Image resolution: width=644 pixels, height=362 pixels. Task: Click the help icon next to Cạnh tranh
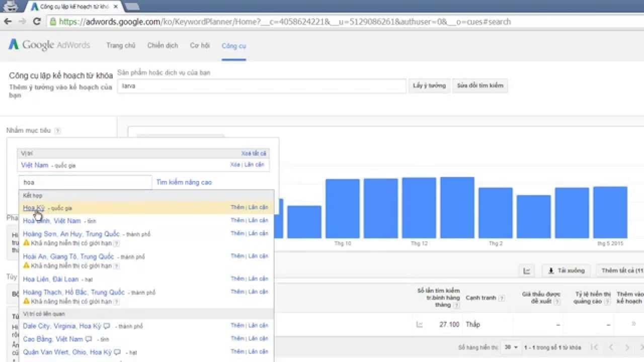tap(502, 298)
